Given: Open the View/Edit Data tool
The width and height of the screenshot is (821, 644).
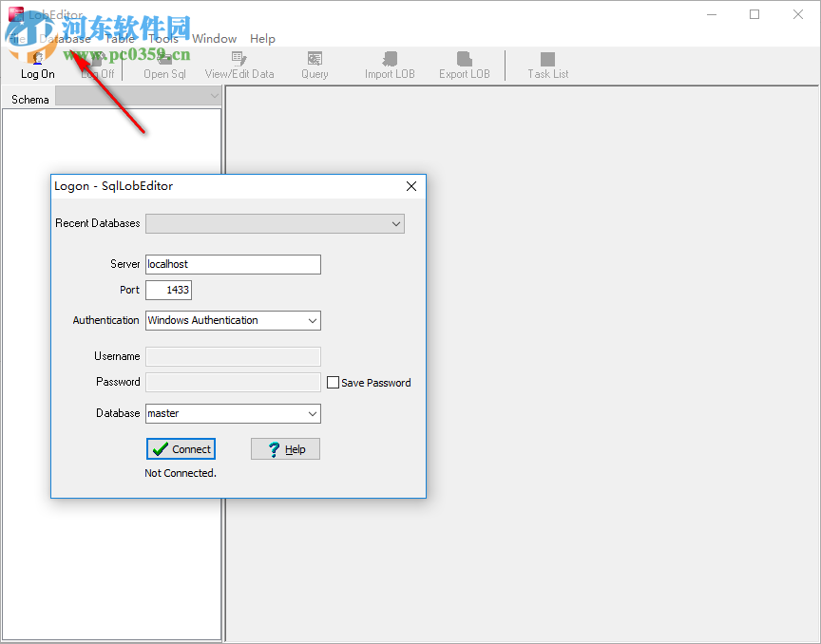Looking at the screenshot, I should [239, 65].
